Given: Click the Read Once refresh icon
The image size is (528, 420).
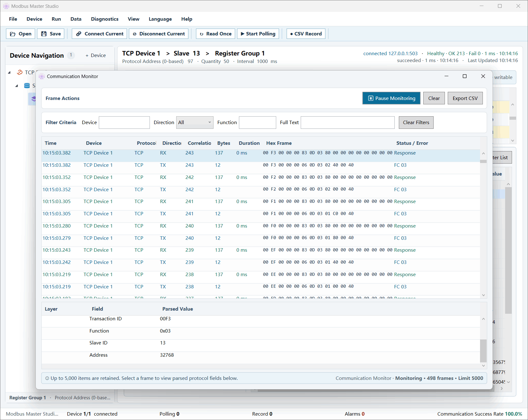Looking at the screenshot, I should tap(202, 34).
